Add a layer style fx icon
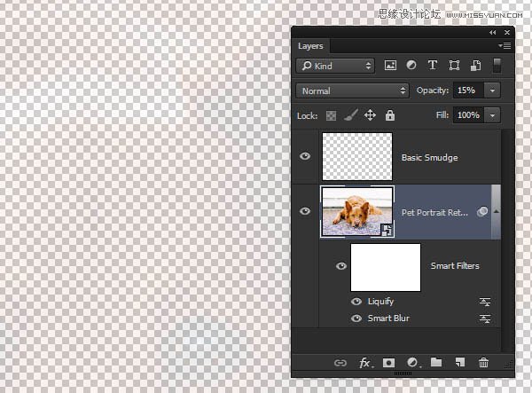 (x=365, y=363)
